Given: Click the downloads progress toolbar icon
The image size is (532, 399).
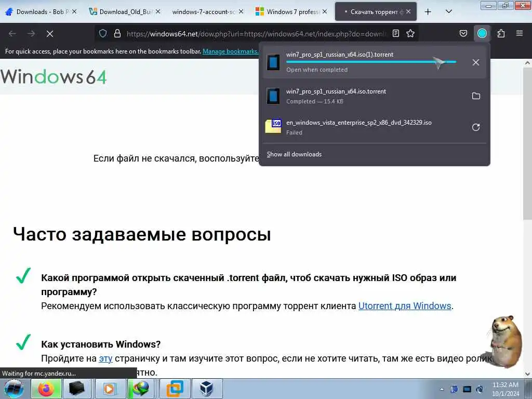Looking at the screenshot, I should 482,33.
